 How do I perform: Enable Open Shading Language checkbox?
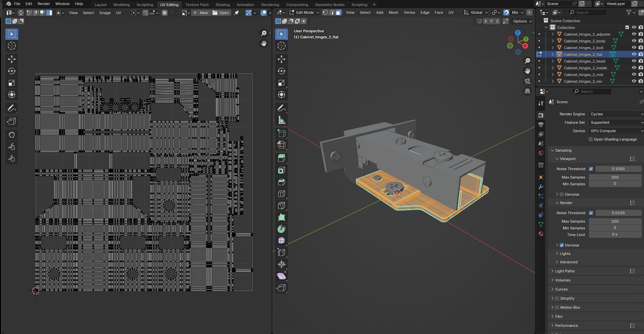click(591, 139)
